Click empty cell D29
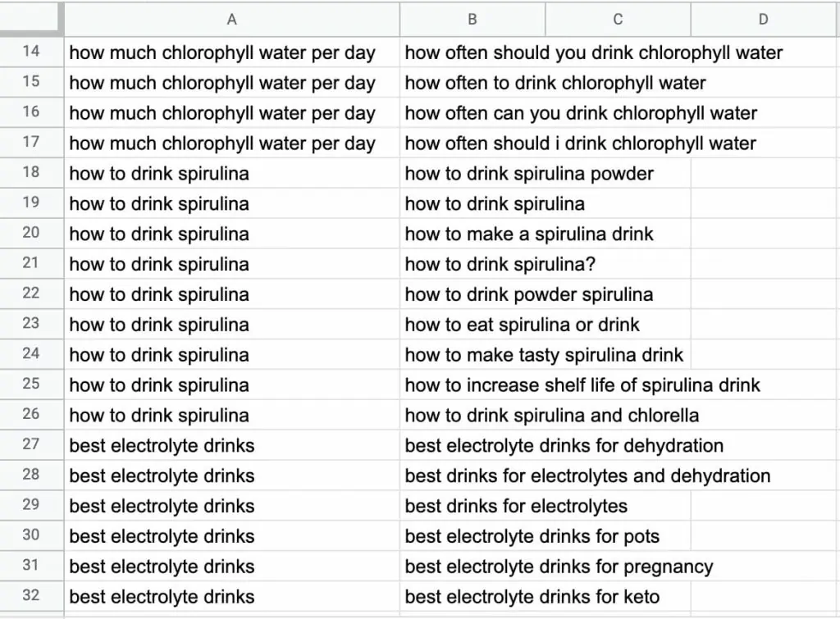This screenshot has width=840, height=619. (x=765, y=506)
